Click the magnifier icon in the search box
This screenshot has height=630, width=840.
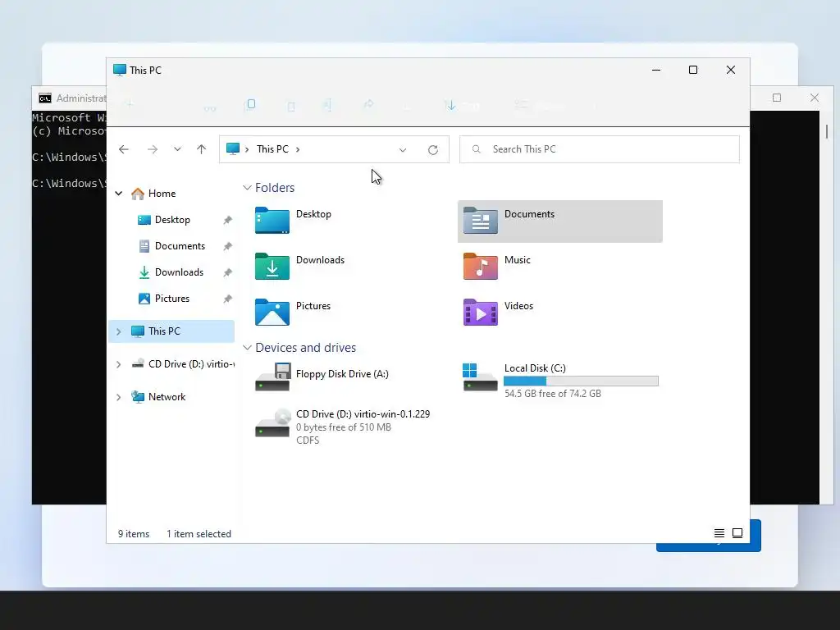[477, 149]
